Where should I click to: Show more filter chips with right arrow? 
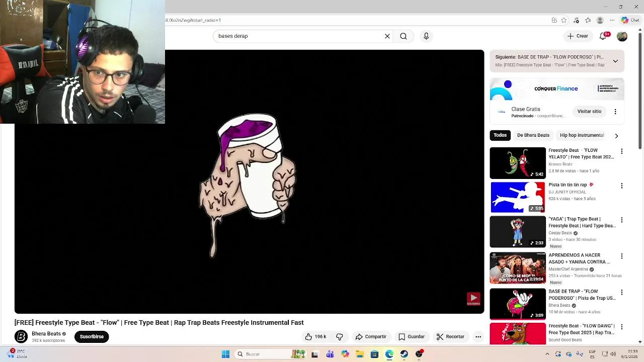tap(616, 136)
